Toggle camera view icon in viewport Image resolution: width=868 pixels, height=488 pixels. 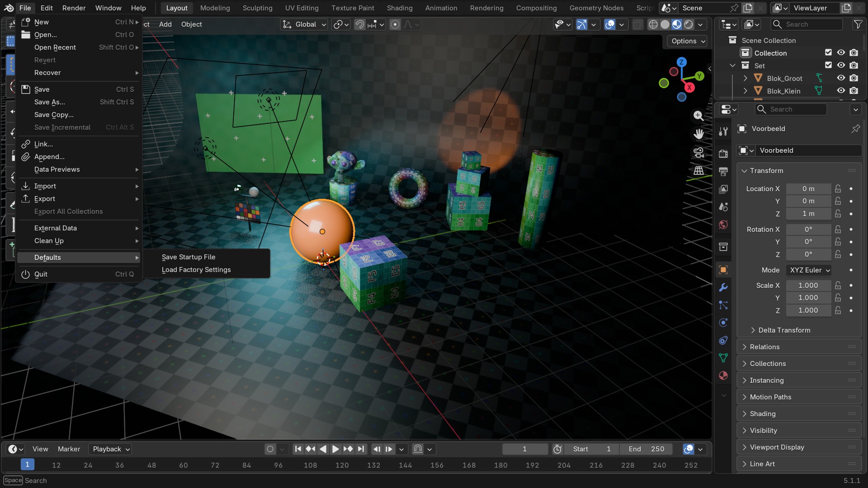698,152
